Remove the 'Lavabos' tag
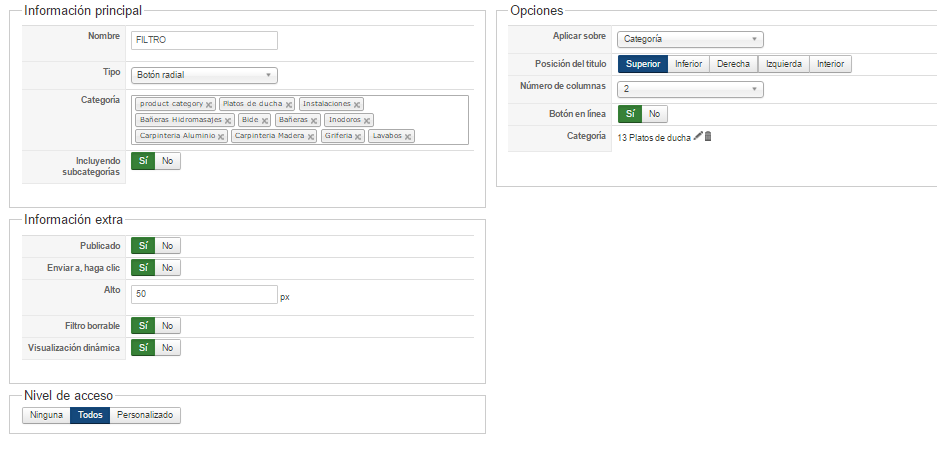Screen dimensions: 937x454 pos(408,136)
